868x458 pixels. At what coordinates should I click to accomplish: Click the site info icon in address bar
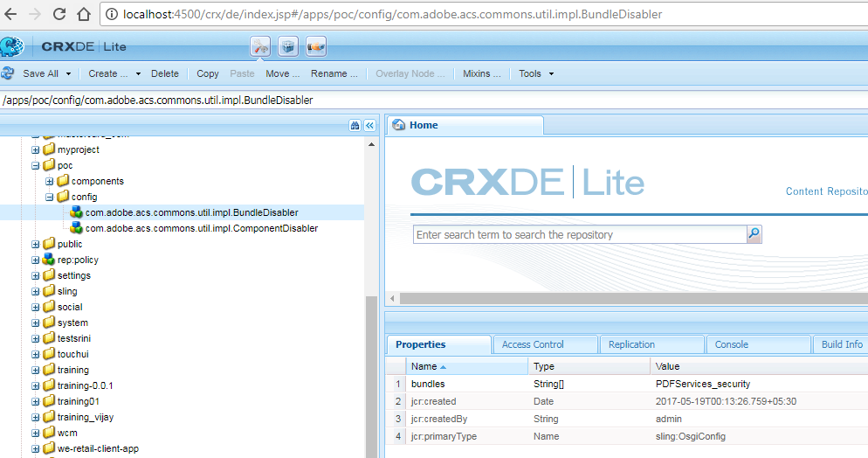point(112,14)
